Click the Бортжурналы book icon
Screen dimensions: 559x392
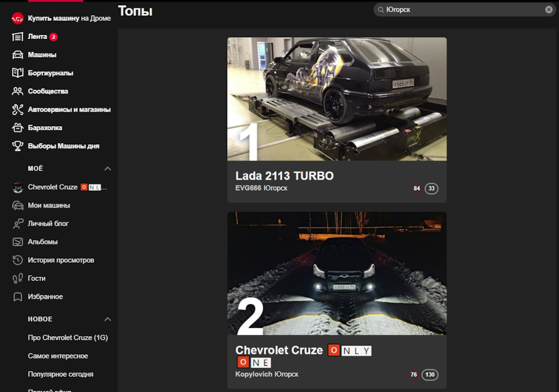(x=17, y=73)
